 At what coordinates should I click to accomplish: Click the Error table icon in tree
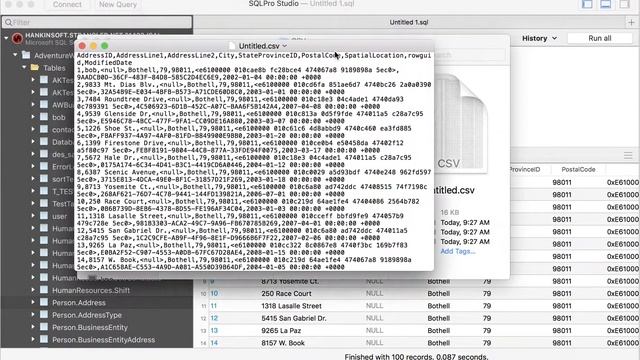(44, 166)
